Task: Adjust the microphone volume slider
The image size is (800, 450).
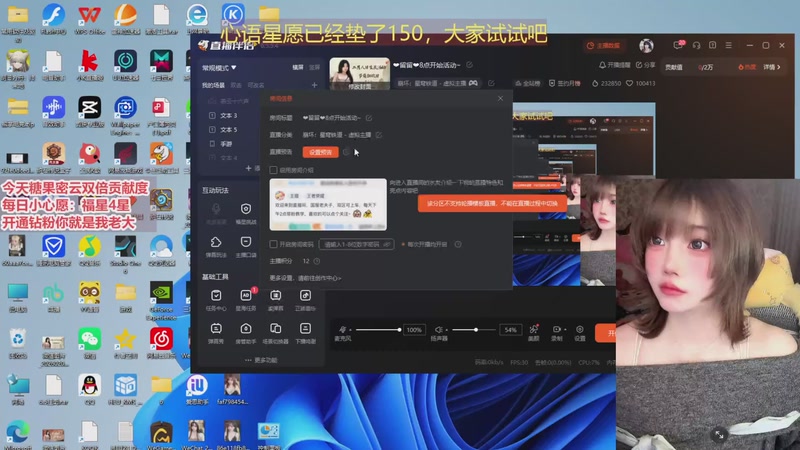Action: tap(378, 330)
